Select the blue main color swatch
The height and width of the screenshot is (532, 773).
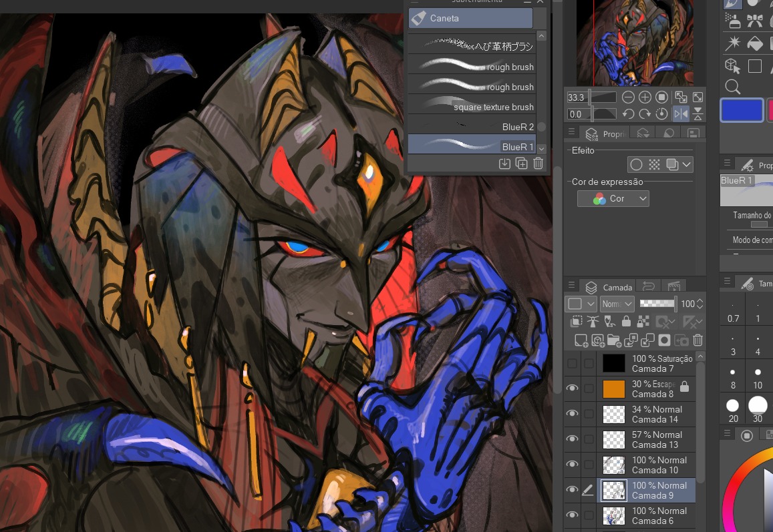(x=742, y=110)
